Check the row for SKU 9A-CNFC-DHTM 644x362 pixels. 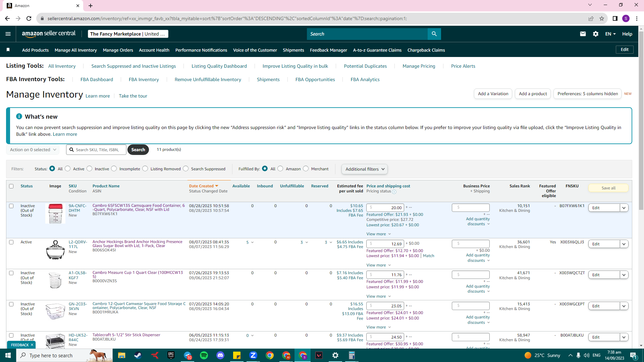pos(11,206)
